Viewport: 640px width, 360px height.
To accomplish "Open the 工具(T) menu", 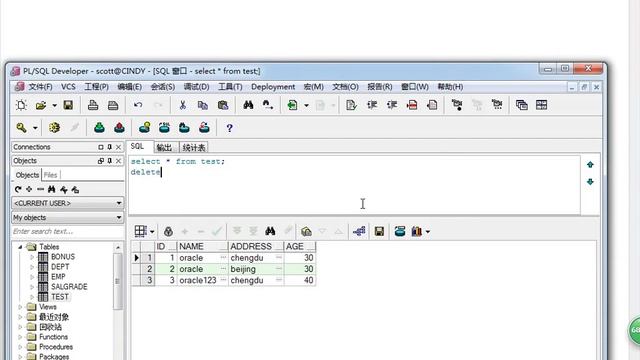I will pyautogui.click(x=230, y=87).
